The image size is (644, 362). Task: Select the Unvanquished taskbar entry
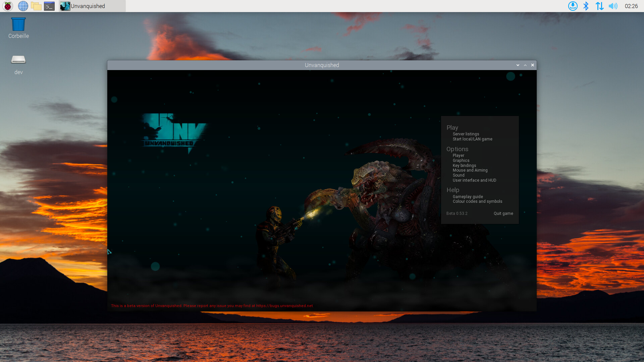click(92, 6)
